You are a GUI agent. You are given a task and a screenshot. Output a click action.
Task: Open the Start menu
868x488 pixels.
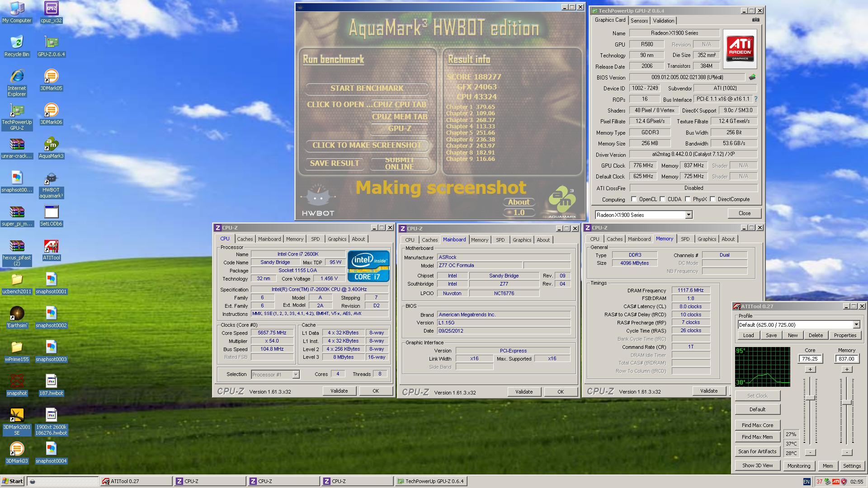(13, 481)
